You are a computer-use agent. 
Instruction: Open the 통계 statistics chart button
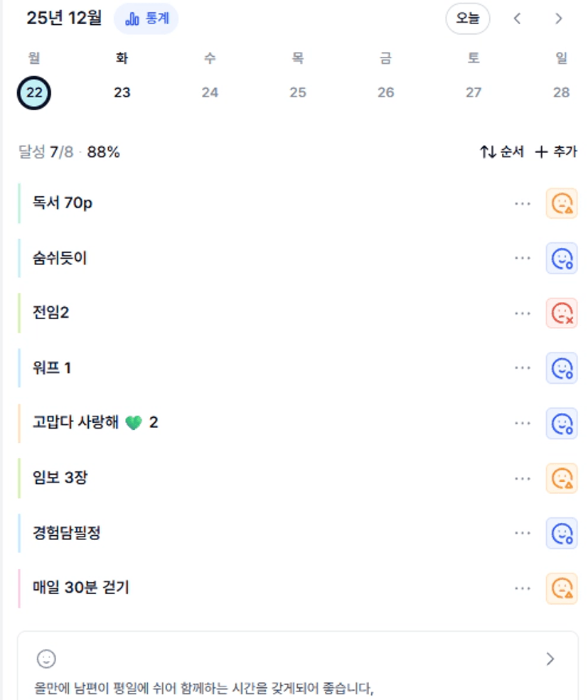[x=146, y=18]
